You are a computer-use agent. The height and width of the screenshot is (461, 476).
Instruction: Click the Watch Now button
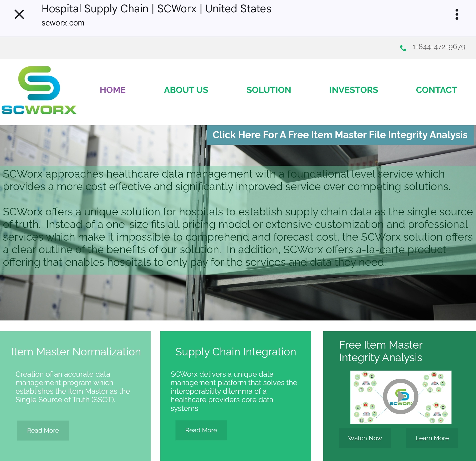(x=365, y=438)
